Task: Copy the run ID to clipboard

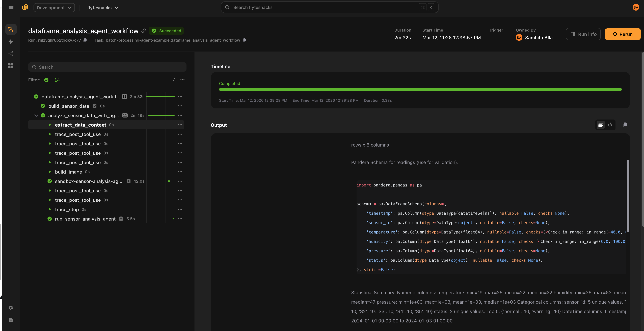Action: 85,40
